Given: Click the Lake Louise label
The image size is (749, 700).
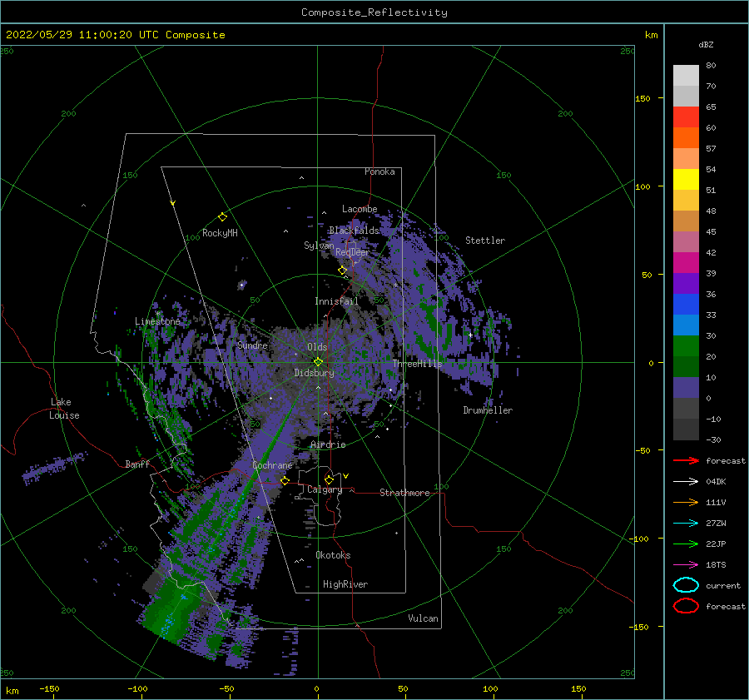Looking at the screenshot, I should pyautogui.click(x=64, y=409).
